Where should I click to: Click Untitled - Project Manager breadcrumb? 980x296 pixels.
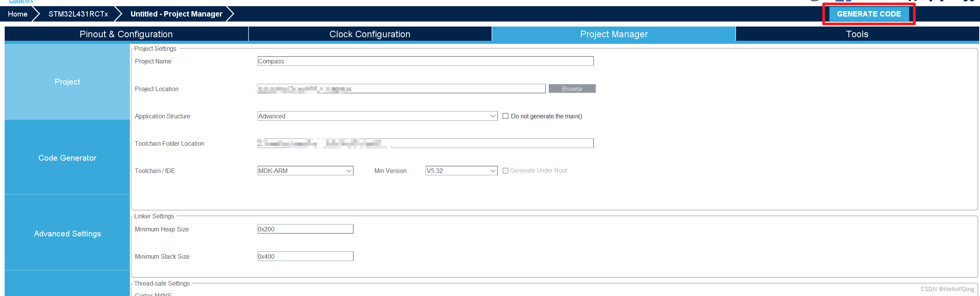[x=176, y=14]
